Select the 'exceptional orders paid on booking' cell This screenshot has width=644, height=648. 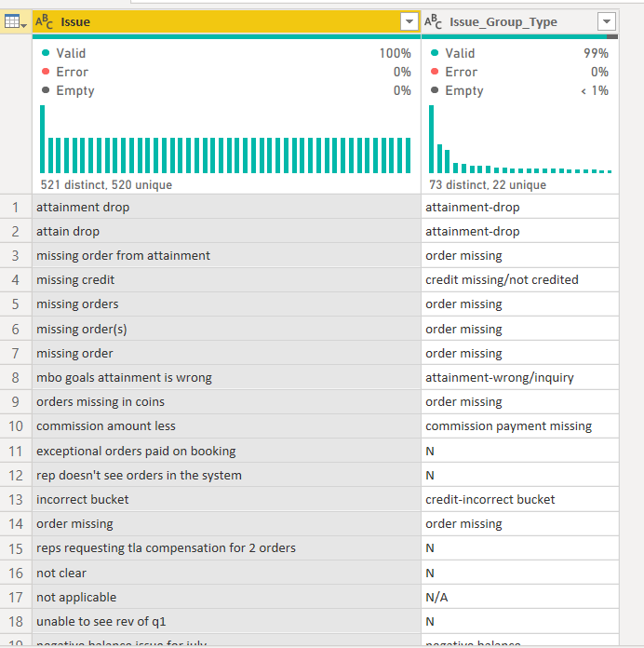point(226,451)
